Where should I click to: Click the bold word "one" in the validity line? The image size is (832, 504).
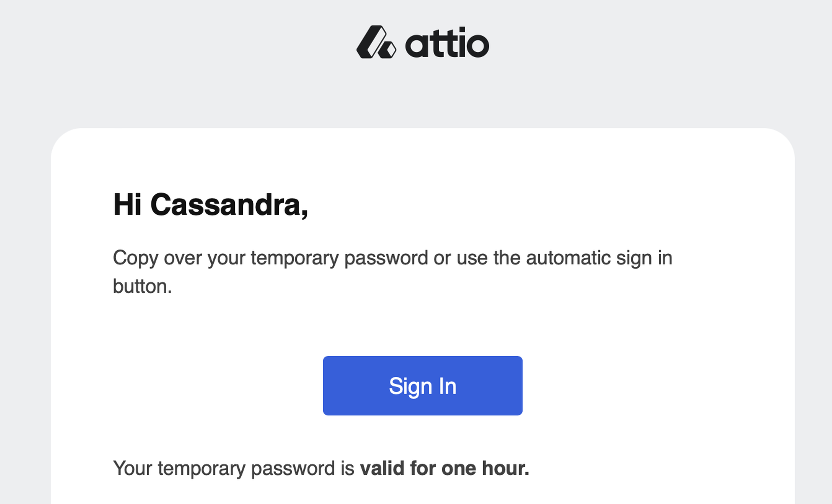(458, 468)
